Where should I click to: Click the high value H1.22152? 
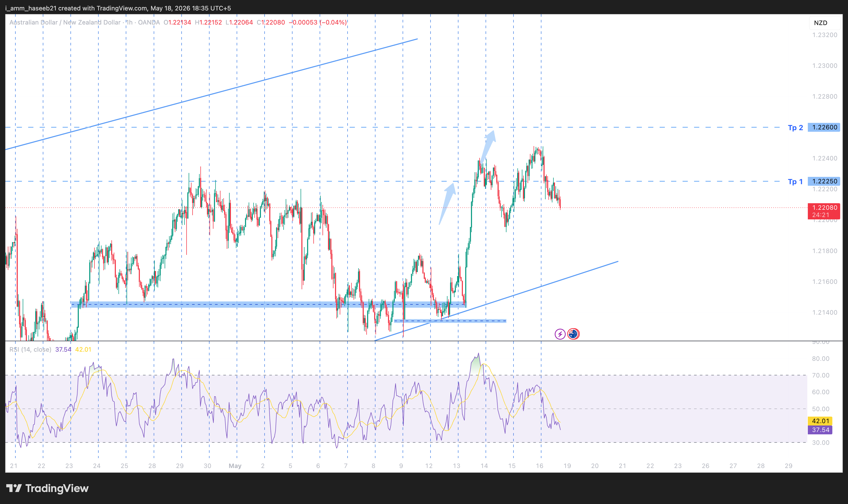pyautogui.click(x=208, y=22)
